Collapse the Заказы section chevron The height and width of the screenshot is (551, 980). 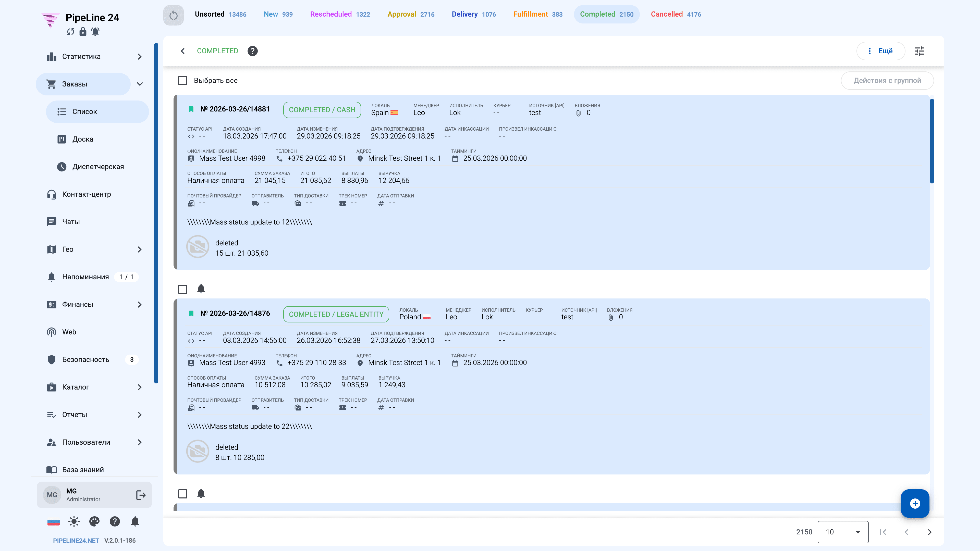point(140,84)
